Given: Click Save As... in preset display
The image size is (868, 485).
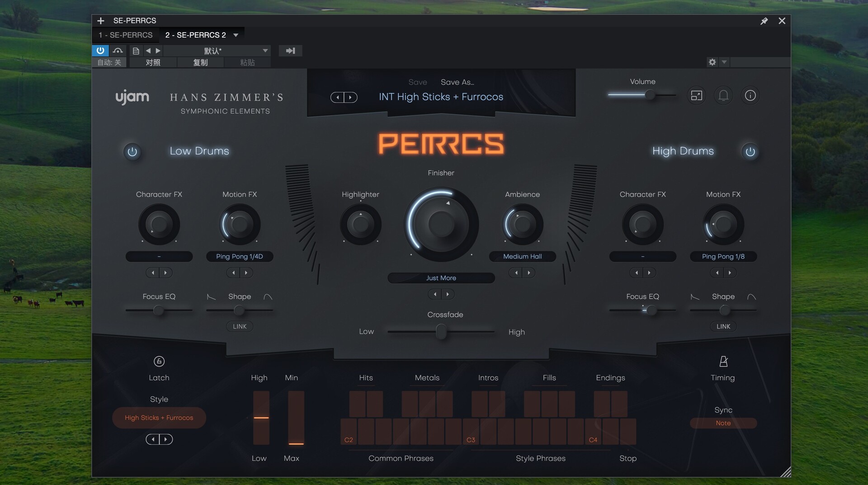Looking at the screenshot, I should [x=457, y=82].
